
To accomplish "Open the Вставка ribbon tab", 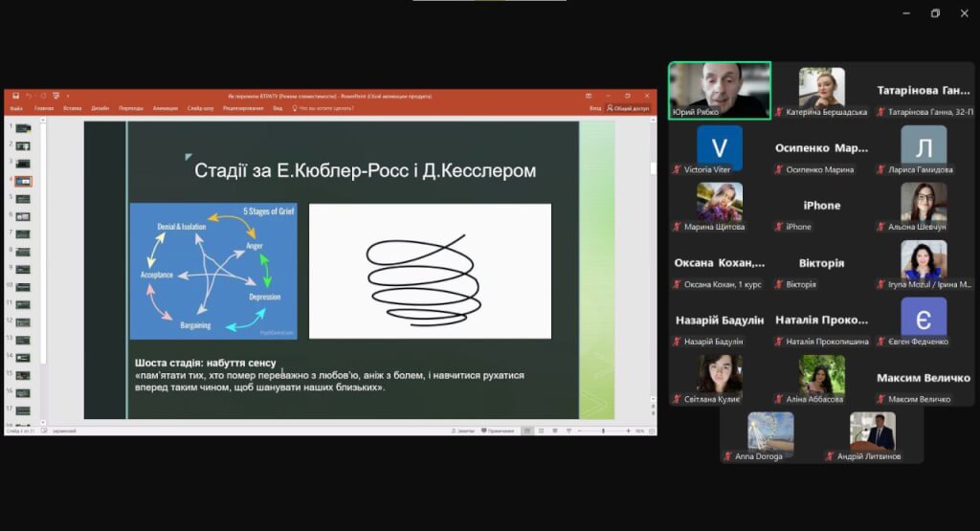I will 73,108.
